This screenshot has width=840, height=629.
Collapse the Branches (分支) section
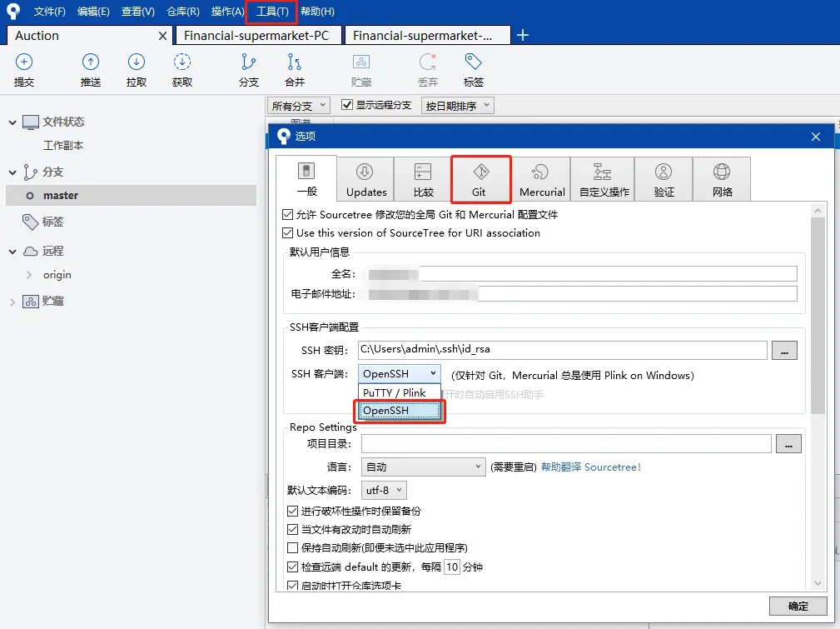(x=12, y=172)
